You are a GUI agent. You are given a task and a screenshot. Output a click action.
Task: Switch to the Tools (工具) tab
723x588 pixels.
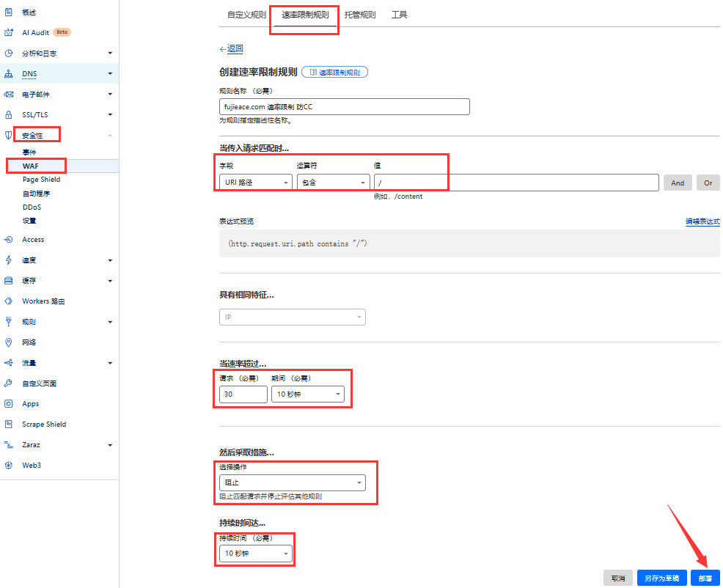400,15
